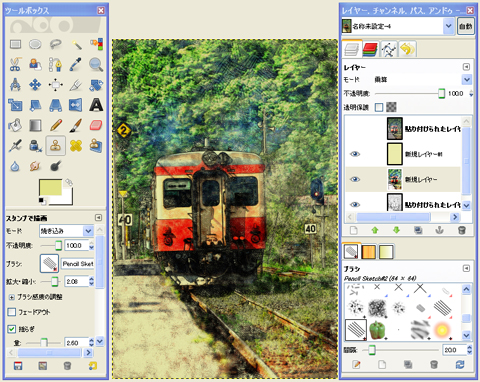480x382 pixels.
Task: Select the Ink tool
Action: coord(35,146)
